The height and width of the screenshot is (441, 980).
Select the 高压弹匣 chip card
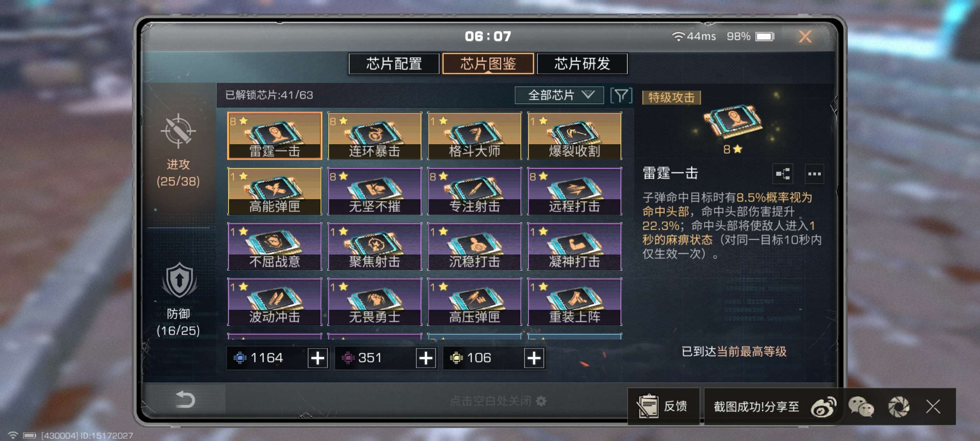click(x=474, y=302)
